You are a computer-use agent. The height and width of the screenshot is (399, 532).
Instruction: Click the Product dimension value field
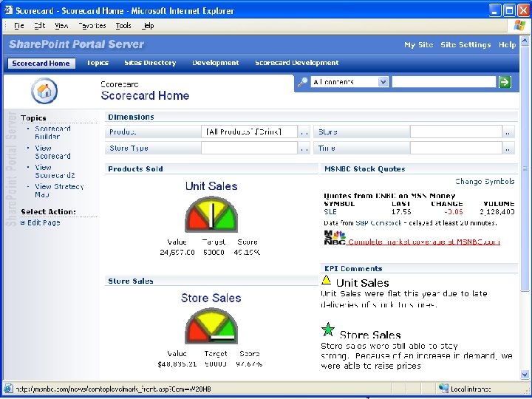[x=250, y=132]
